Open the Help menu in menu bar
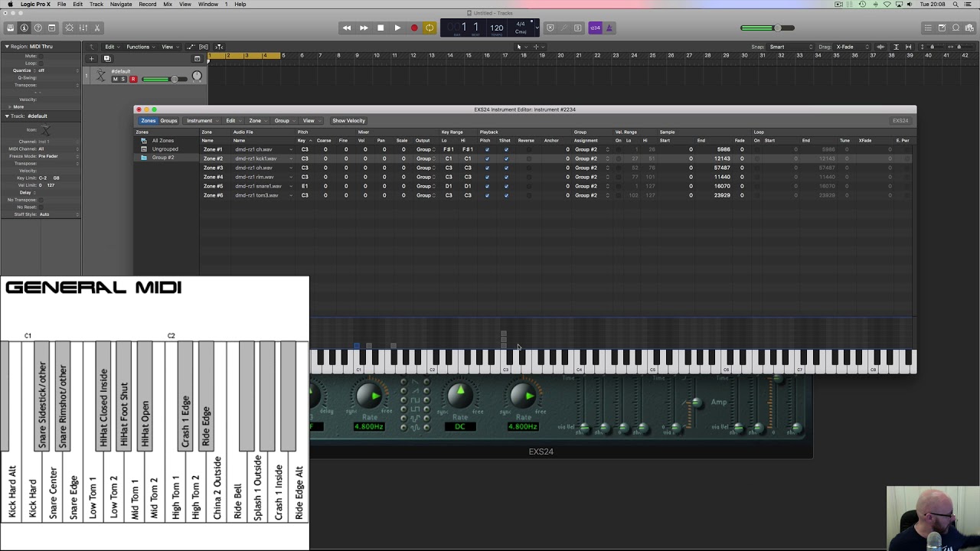This screenshot has width=980, height=551. [x=240, y=5]
